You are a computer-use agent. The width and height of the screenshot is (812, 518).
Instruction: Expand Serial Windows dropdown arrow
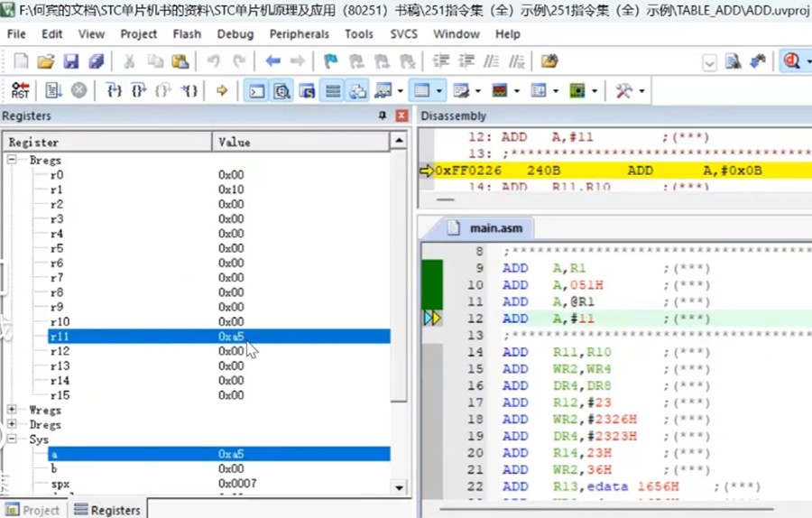pos(477,91)
